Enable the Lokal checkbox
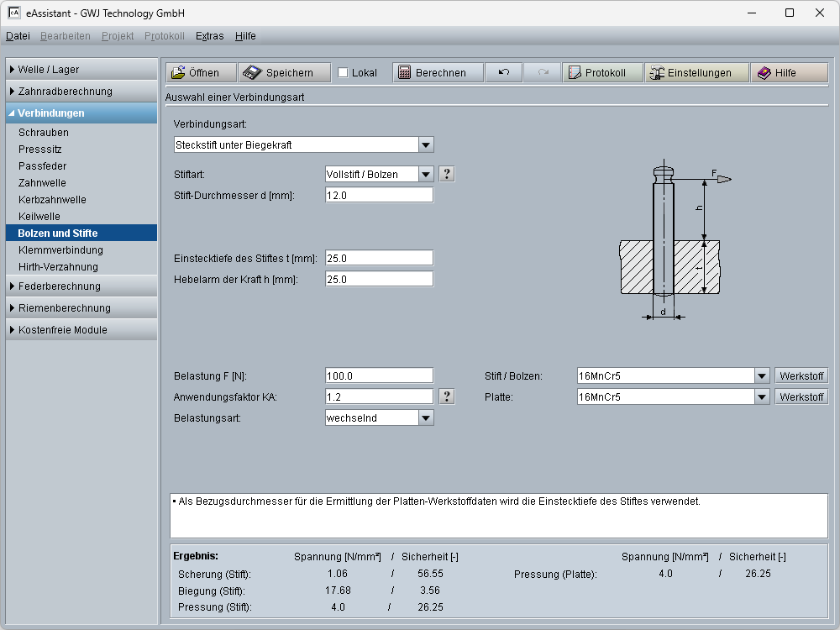Viewport: 840px width, 630px height. pyautogui.click(x=343, y=73)
